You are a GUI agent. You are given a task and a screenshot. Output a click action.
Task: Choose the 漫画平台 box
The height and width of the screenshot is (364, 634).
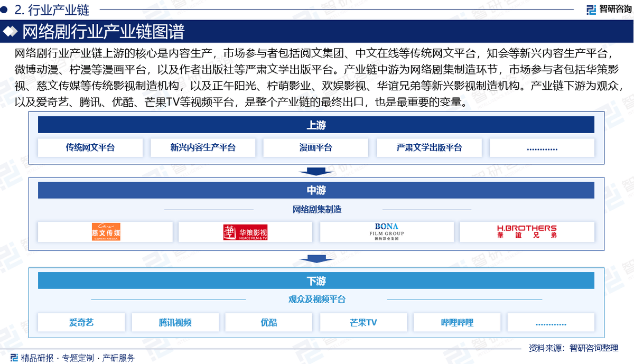(316, 148)
